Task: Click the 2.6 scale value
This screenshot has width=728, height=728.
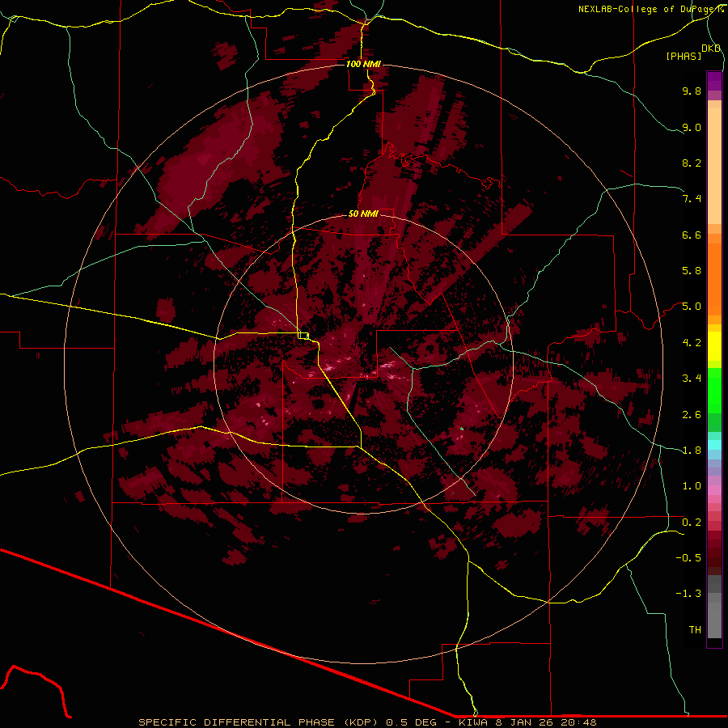Action: (x=692, y=415)
